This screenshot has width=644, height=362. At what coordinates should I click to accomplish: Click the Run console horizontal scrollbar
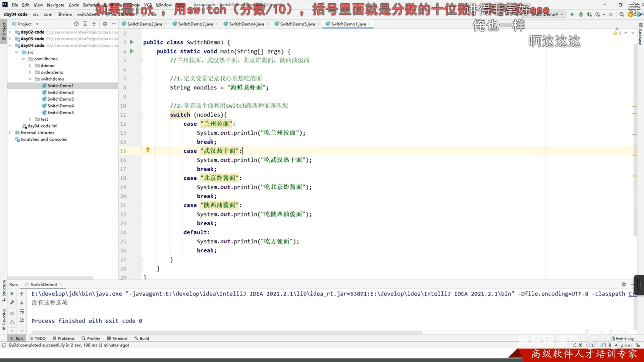click(x=226, y=333)
